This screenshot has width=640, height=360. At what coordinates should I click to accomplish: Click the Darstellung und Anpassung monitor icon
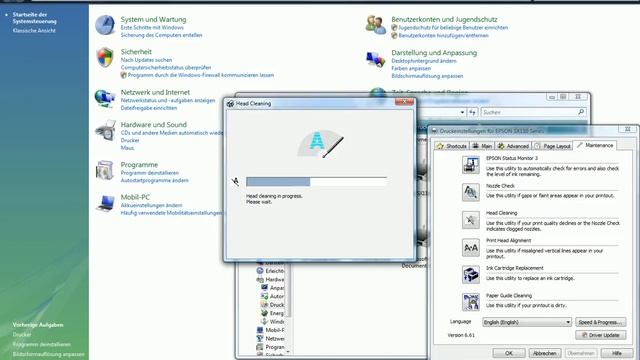coord(376,59)
